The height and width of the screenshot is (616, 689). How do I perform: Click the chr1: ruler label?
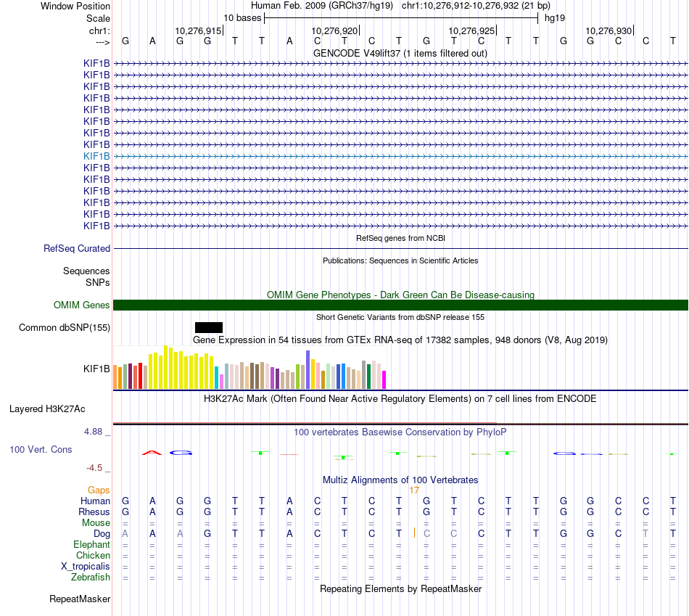100,30
